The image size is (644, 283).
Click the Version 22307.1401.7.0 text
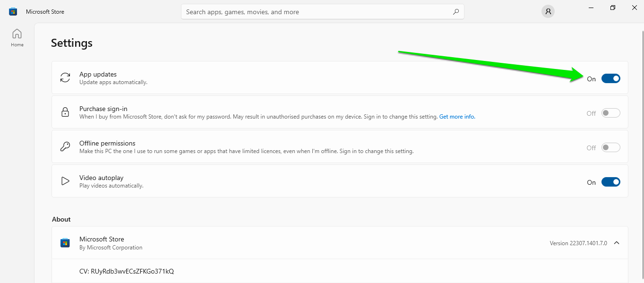click(578, 243)
